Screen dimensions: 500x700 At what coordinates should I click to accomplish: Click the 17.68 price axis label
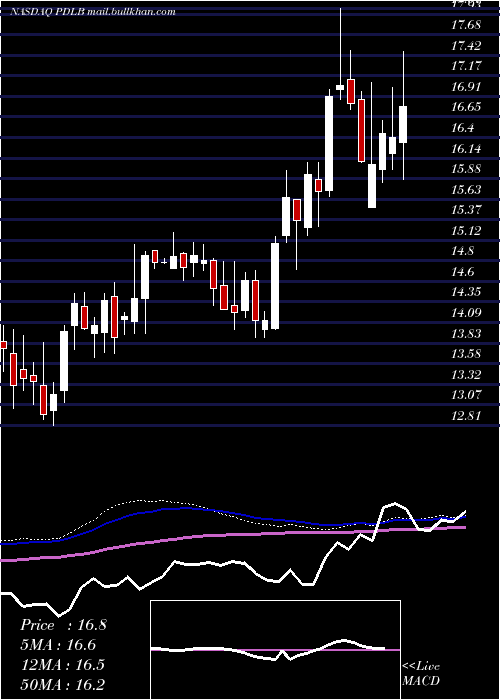(x=466, y=25)
